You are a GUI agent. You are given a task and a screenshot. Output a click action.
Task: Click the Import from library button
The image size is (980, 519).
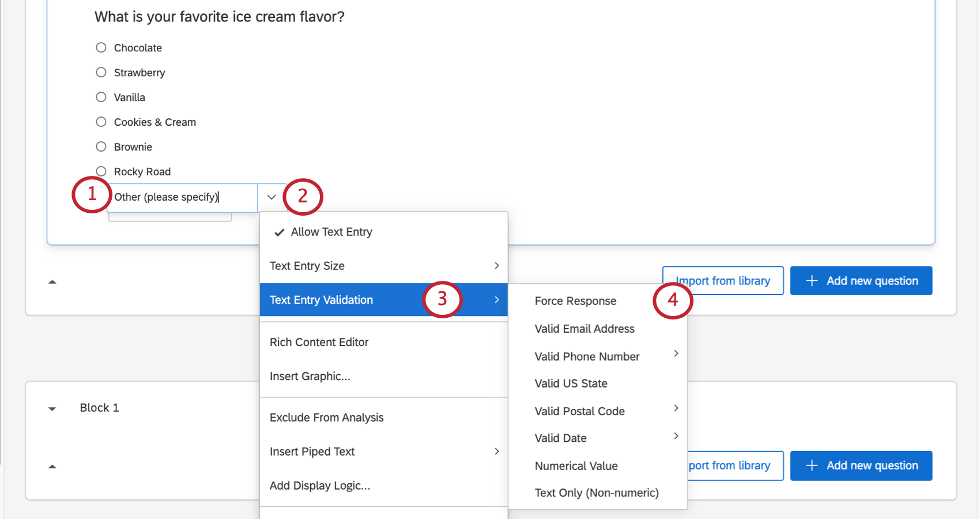click(722, 280)
